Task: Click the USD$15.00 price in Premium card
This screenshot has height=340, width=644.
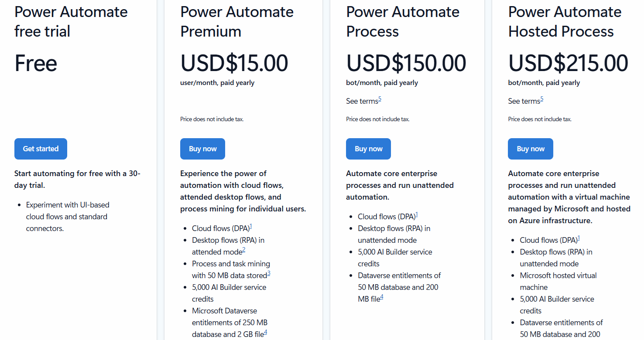Action: (x=234, y=63)
